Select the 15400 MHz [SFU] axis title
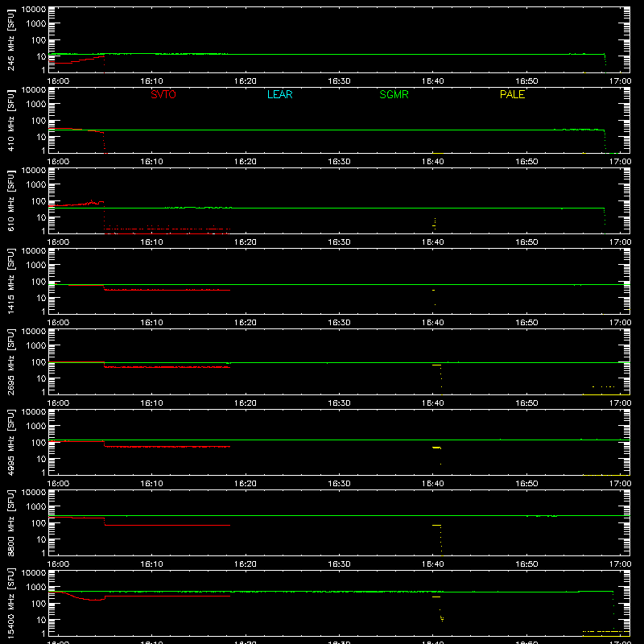 pyautogui.click(x=11, y=603)
